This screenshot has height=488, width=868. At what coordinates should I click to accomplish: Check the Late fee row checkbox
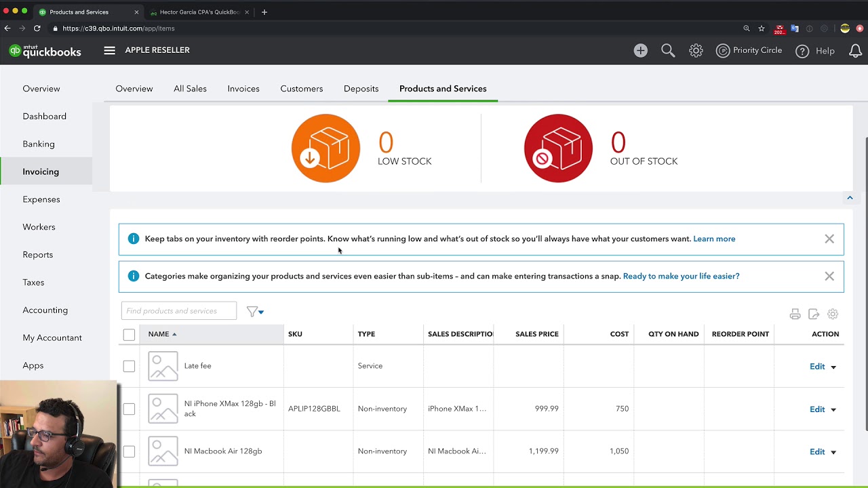coord(129,366)
